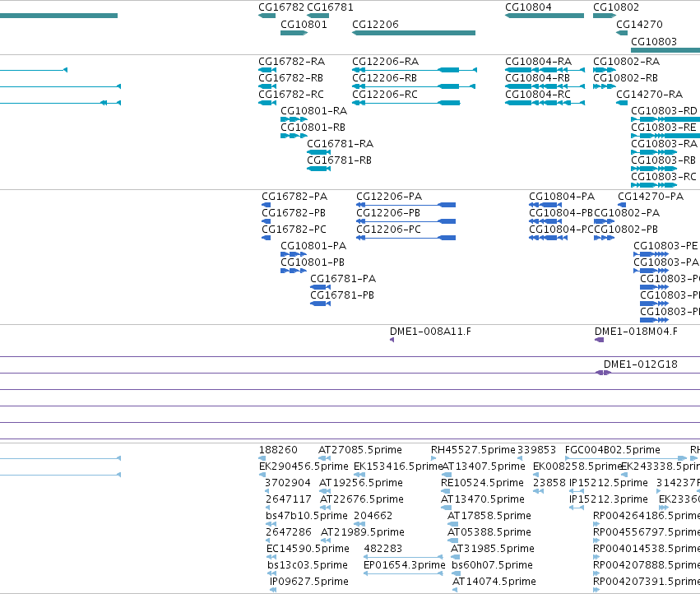Select the CG10802 gene label
Screen dimensions: 700x594
point(615,7)
